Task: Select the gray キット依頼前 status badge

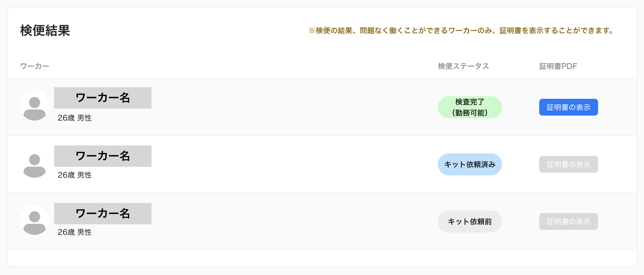Action: pos(470,222)
